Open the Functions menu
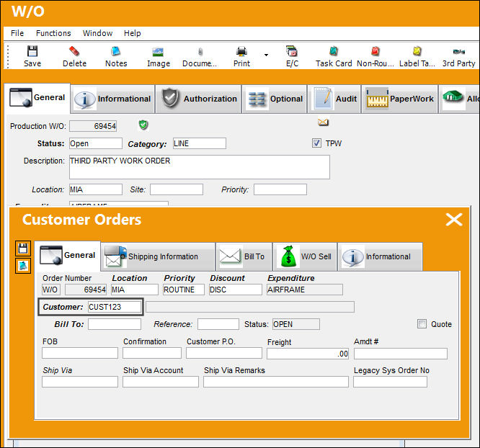 (x=53, y=33)
